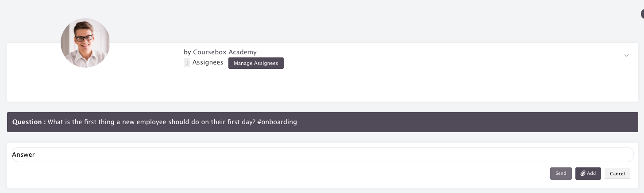Click the question text about first day
The height and width of the screenshot is (193, 644).
point(151,122)
